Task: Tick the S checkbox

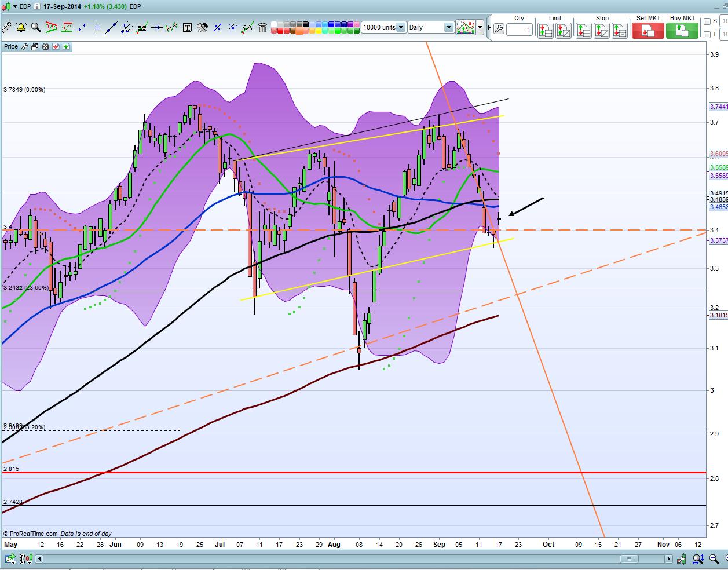Action: [x=707, y=21]
